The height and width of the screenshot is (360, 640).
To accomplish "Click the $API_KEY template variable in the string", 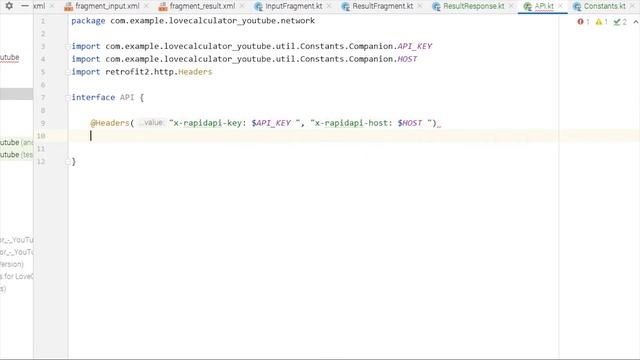I will [271, 123].
